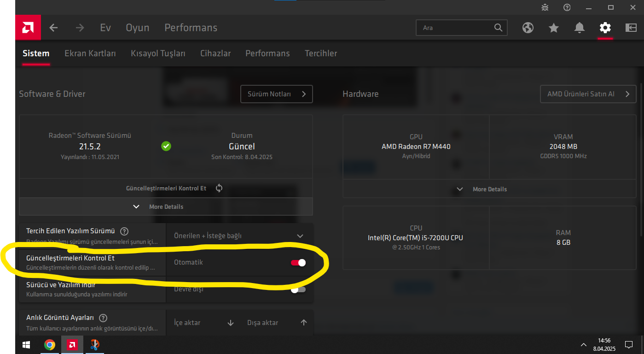Click the Güncelleştirmeleri Kontrol Et button in the software card

[x=166, y=188]
